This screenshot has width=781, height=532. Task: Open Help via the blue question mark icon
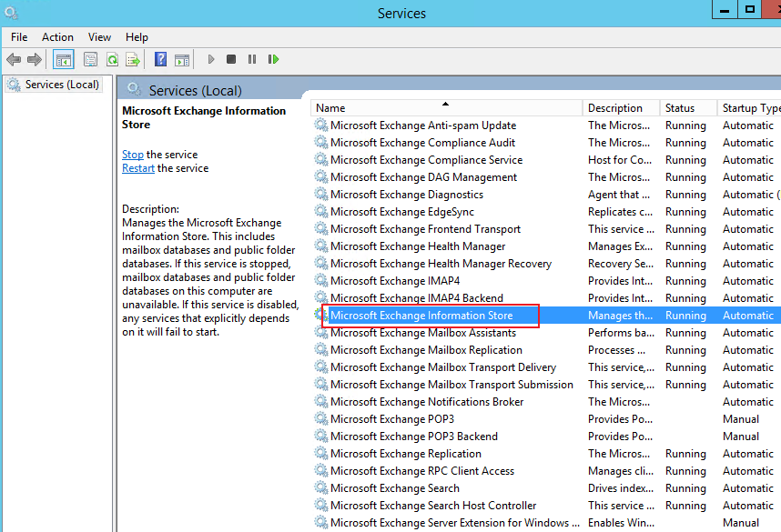pos(160,60)
